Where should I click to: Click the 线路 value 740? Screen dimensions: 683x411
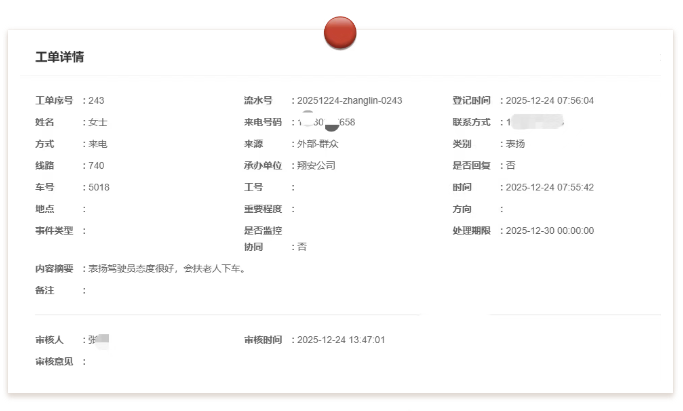click(x=96, y=166)
